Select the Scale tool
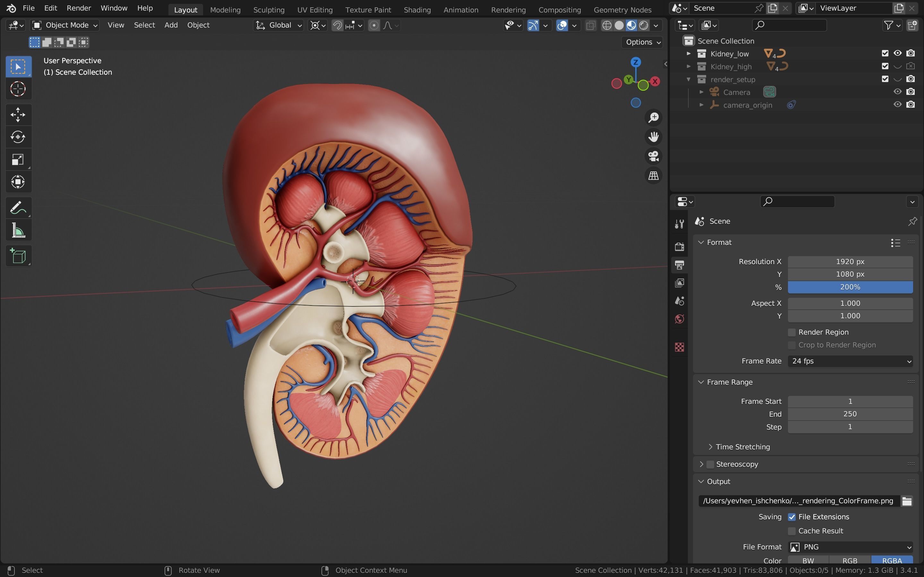This screenshot has width=924, height=577. click(18, 160)
